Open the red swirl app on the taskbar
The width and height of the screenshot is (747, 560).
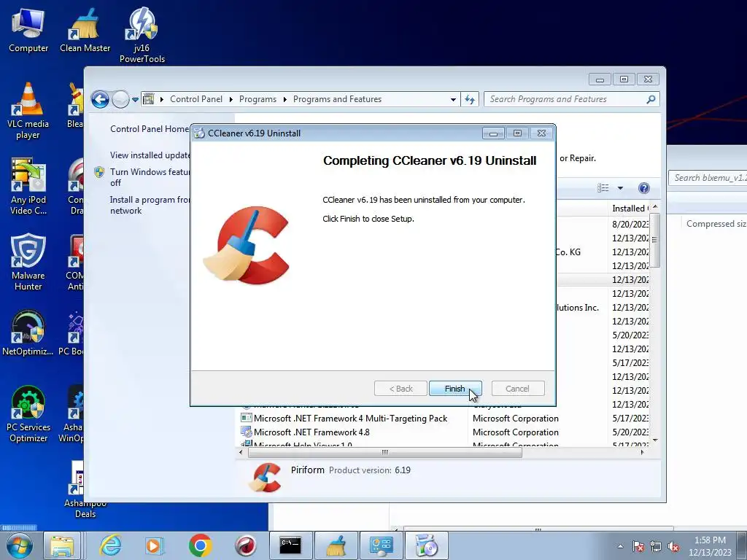coord(246,545)
